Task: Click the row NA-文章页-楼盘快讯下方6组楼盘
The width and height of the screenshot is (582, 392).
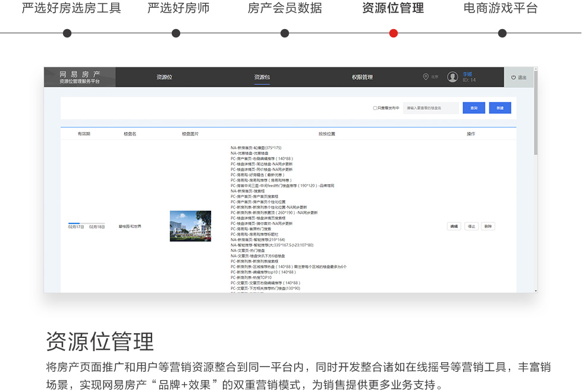Action: [257, 256]
